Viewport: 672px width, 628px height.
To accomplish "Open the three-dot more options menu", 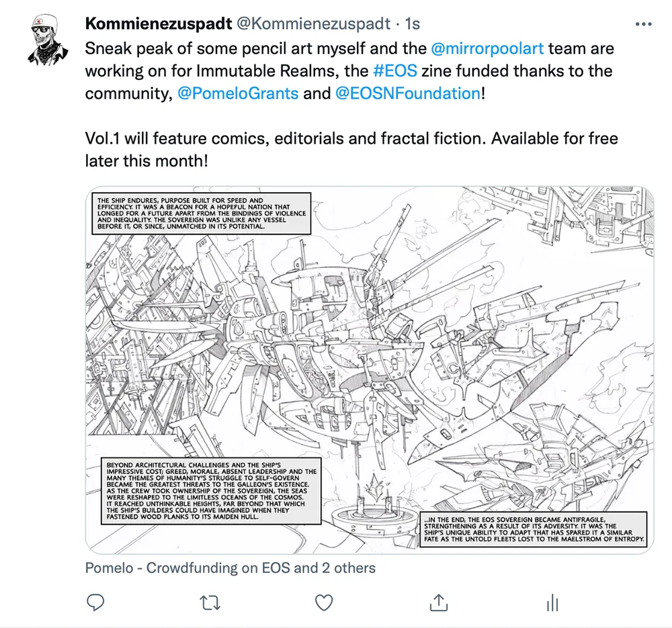I will pyautogui.click(x=643, y=24).
